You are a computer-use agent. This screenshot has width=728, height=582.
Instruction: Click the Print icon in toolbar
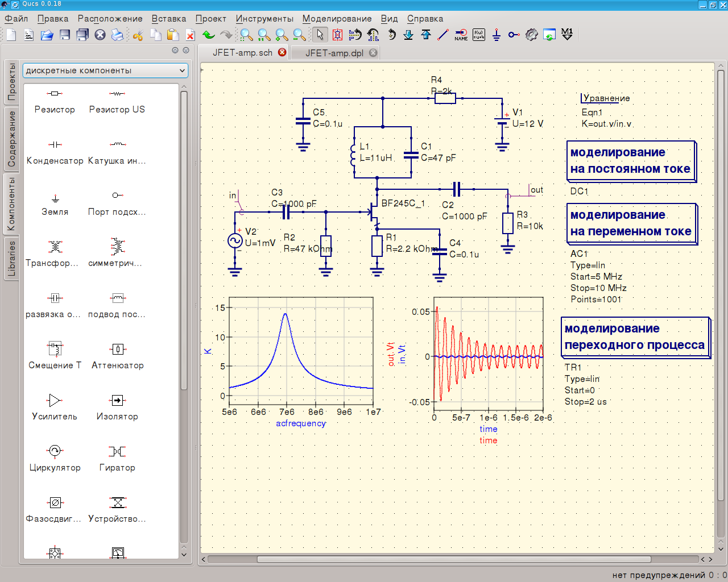click(117, 35)
